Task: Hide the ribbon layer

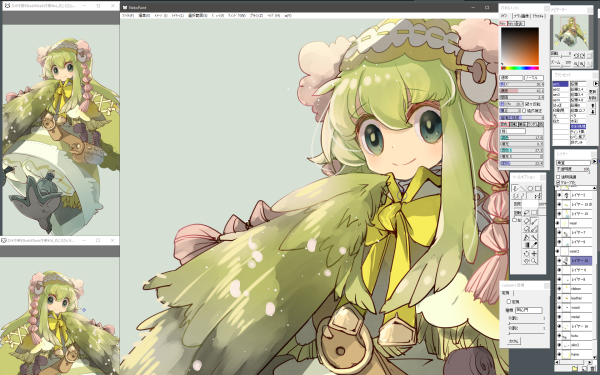Action: click(x=559, y=289)
